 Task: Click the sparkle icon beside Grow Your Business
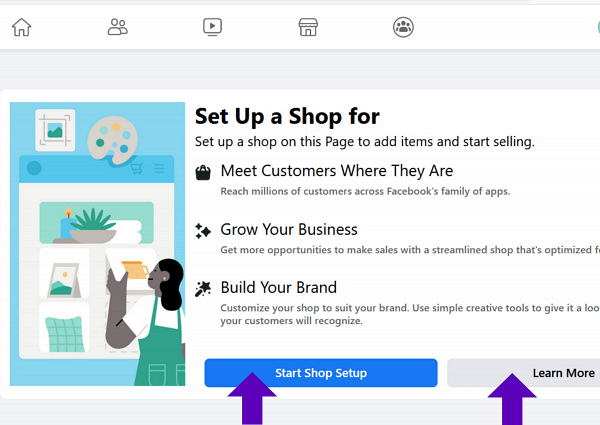[x=204, y=230]
